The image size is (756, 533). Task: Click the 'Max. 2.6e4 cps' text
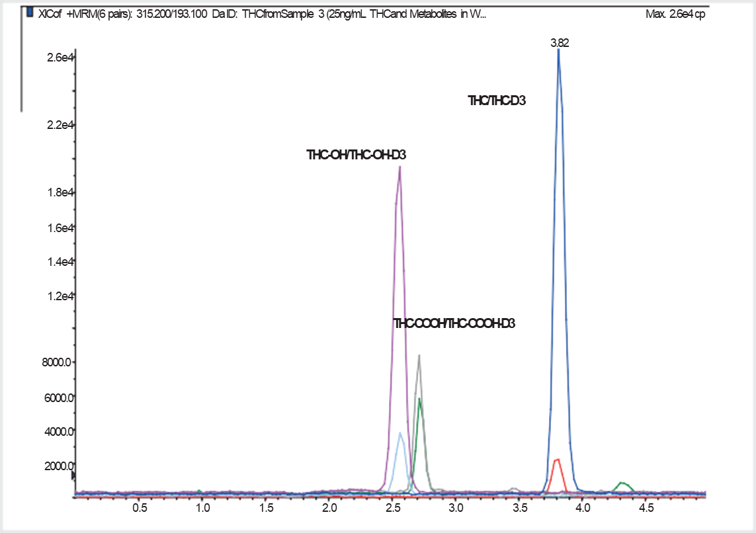pos(675,15)
